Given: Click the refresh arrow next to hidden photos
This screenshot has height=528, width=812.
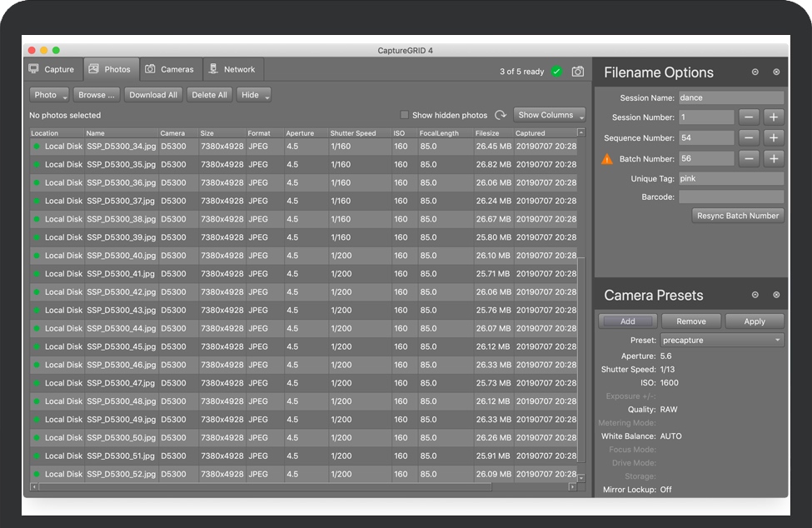Looking at the screenshot, I should click(501, 115).
